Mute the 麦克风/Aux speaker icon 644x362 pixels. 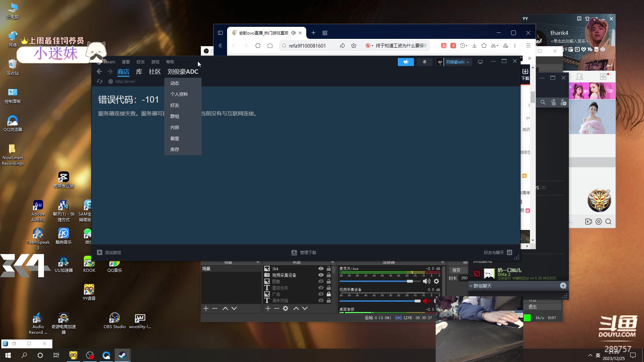click(x=426, y=281)
